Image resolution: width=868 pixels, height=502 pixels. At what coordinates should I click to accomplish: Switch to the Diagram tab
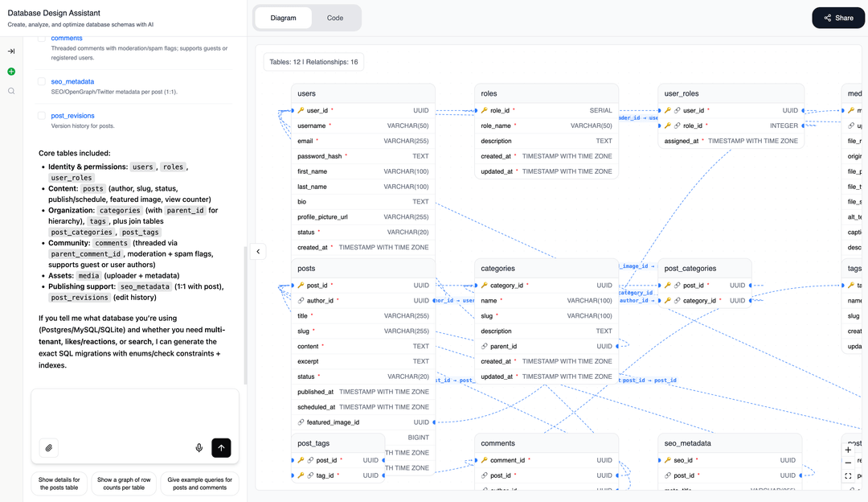(283, 18)
